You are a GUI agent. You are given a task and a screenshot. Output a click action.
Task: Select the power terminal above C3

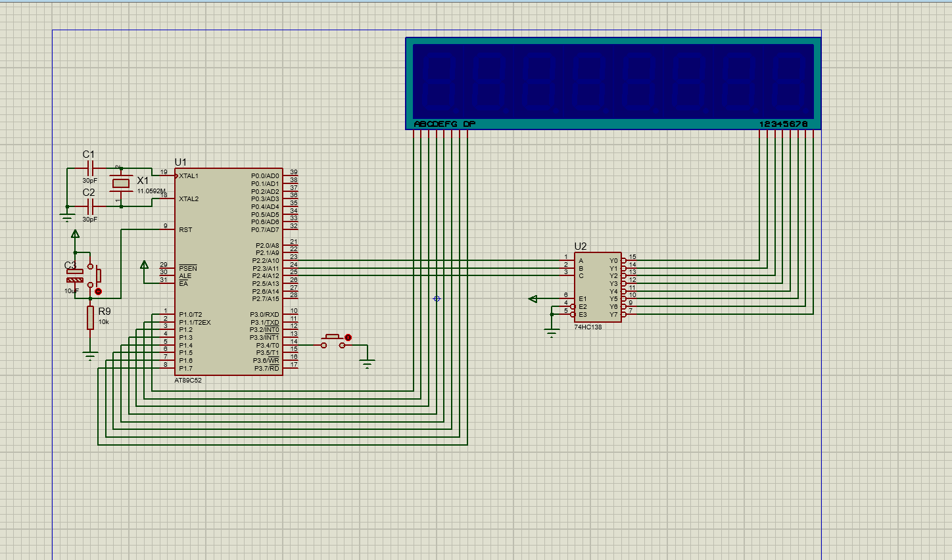[75, 235]
